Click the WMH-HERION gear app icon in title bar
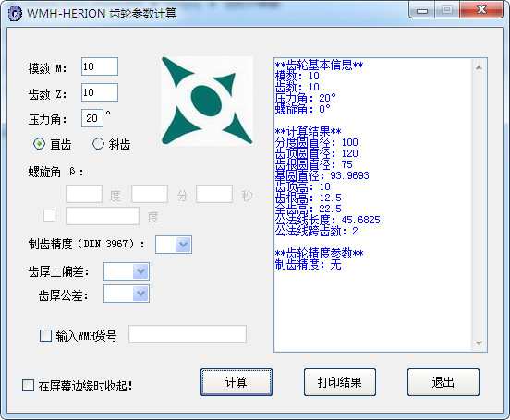The width and height of the screenshot is (510, 420). 15,14
